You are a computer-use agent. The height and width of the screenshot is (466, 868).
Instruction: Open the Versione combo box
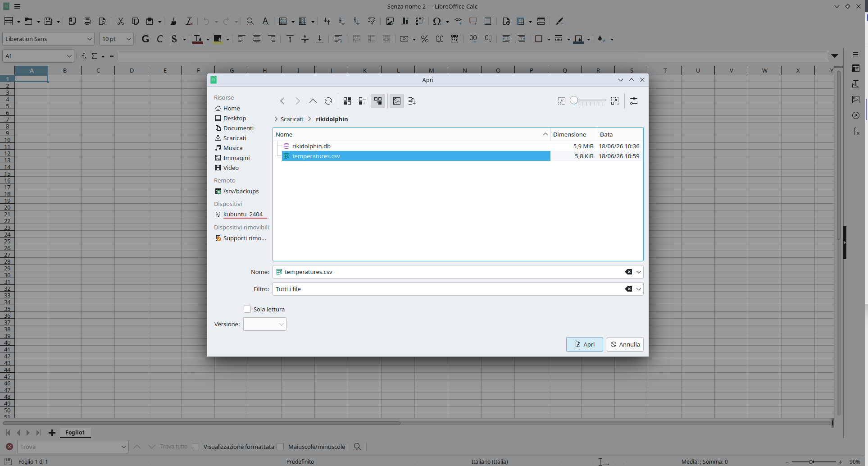tap(265, 324)
